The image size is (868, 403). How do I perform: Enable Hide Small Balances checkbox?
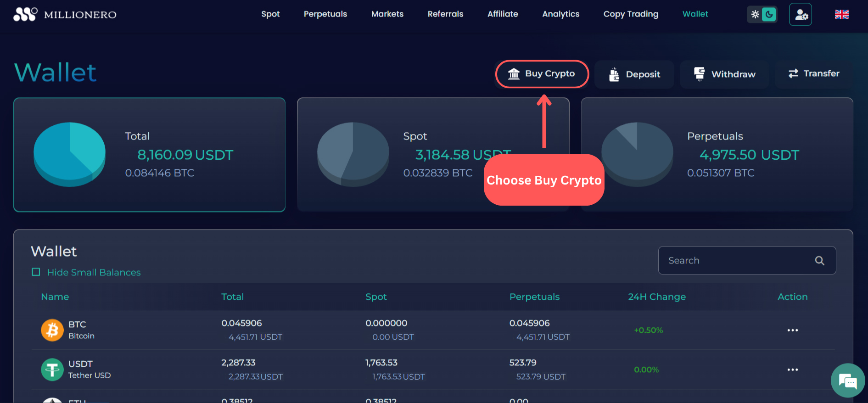pos(36,272)
